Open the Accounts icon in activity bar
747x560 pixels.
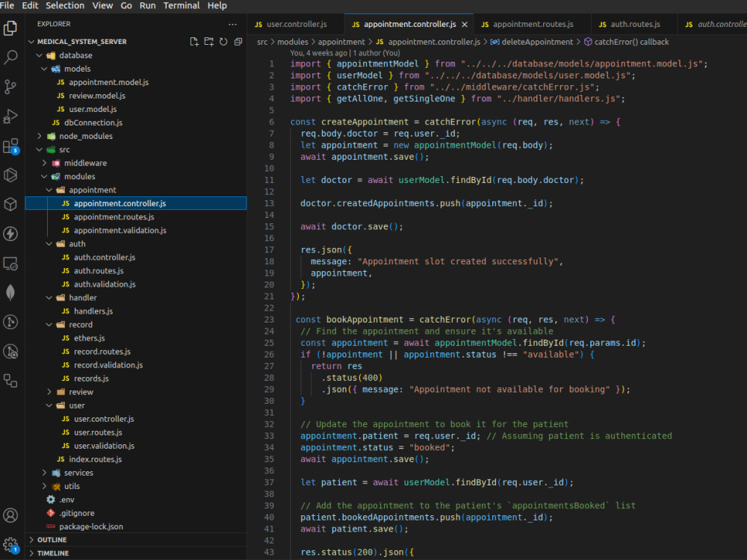[10, 515]
